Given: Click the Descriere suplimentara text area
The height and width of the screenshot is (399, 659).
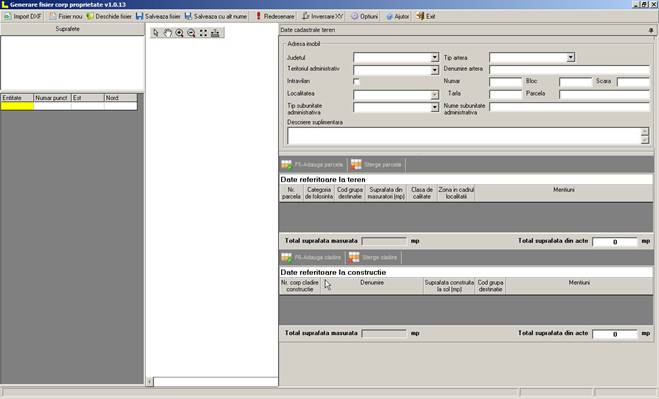Looking at the screenshot, I should [464, 136].
